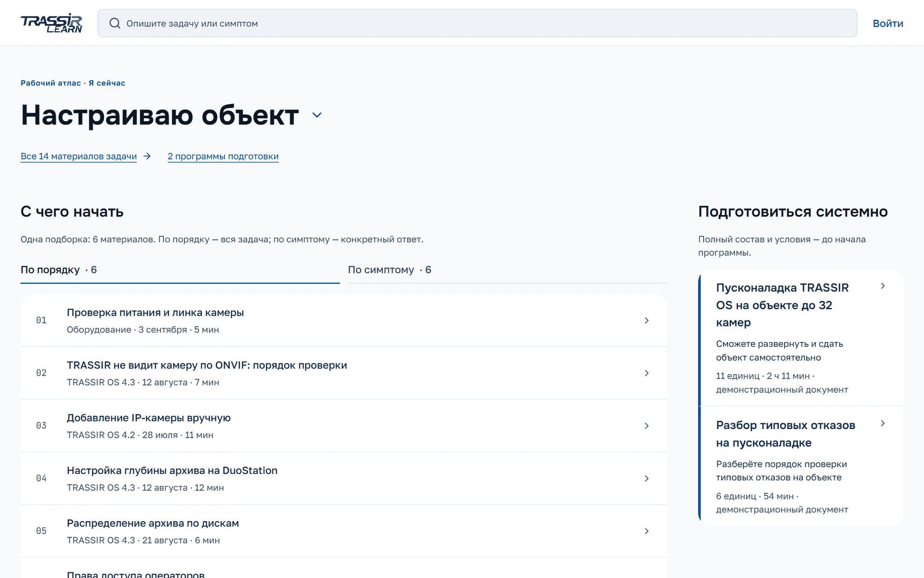
Task: Open 'Права доступа операторов' material
Action: point(344,568)
